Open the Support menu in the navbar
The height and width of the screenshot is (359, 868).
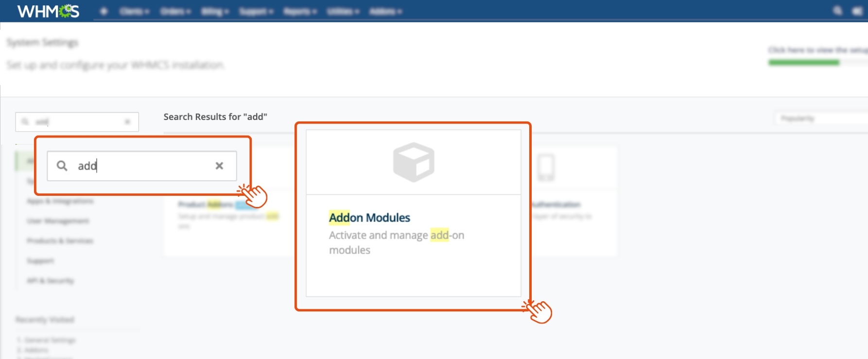point(256,11)
